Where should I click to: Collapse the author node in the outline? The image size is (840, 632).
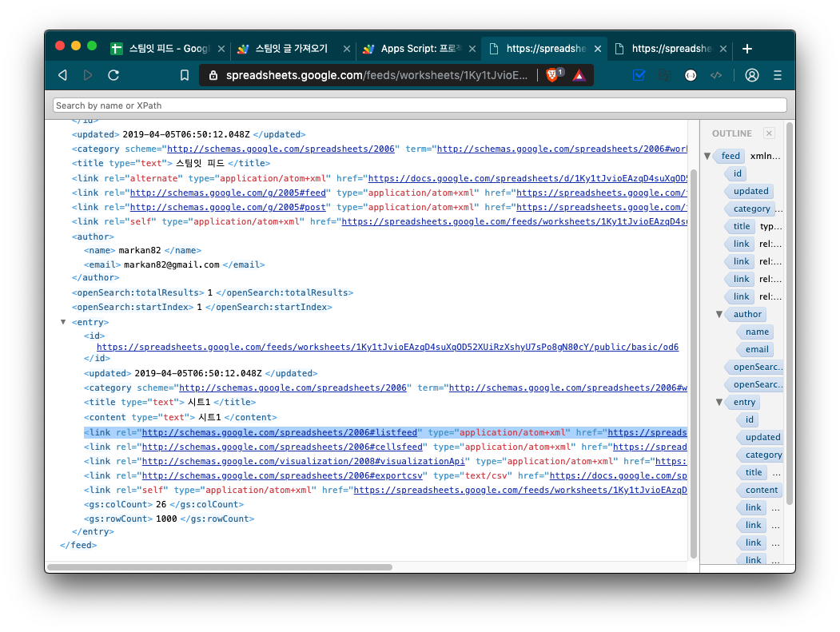point(719,314)
